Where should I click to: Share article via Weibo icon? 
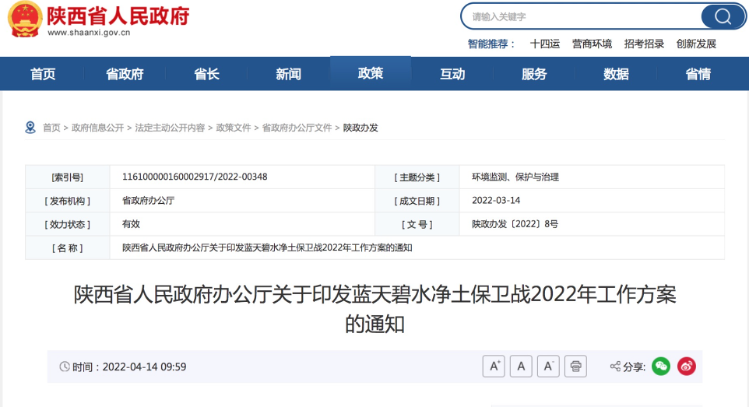click(x=686, y=366)
